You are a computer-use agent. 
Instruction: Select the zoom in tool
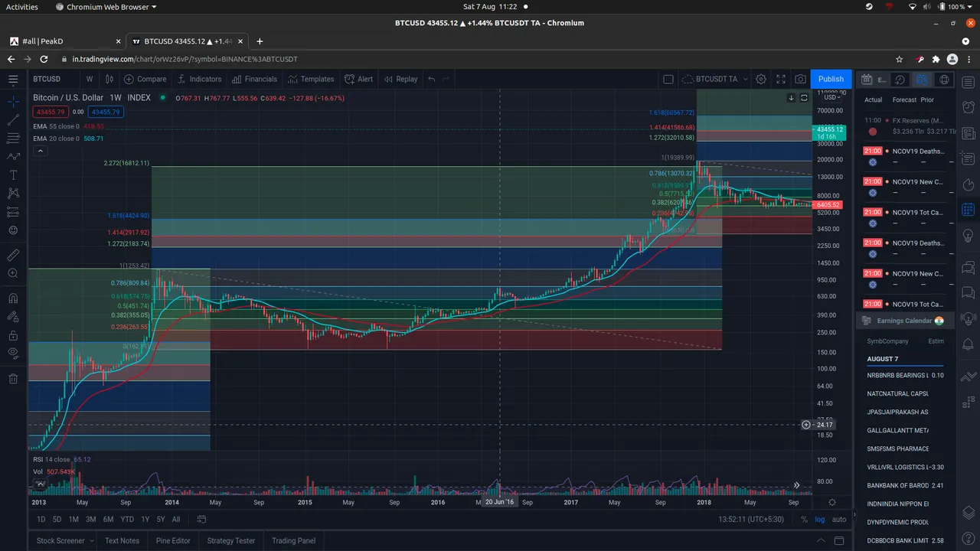(13, 273)
